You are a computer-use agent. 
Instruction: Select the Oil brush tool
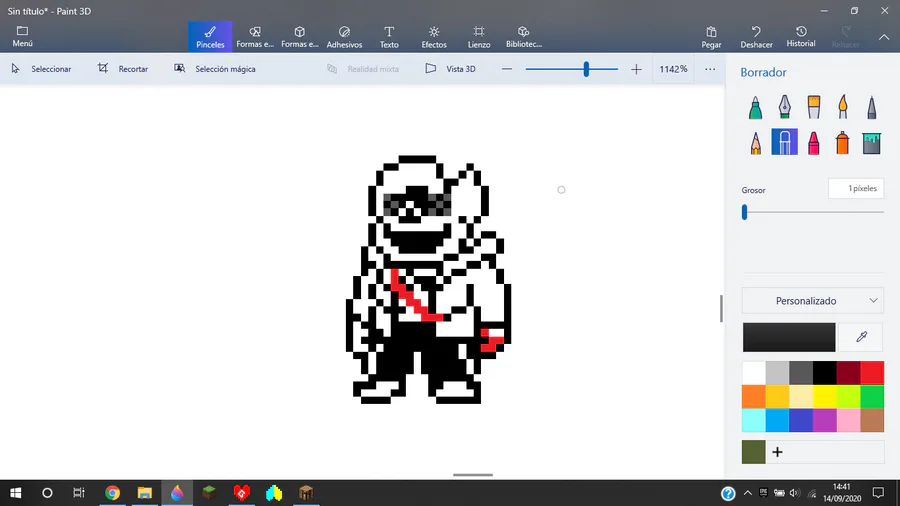click(x=814, y=107)
